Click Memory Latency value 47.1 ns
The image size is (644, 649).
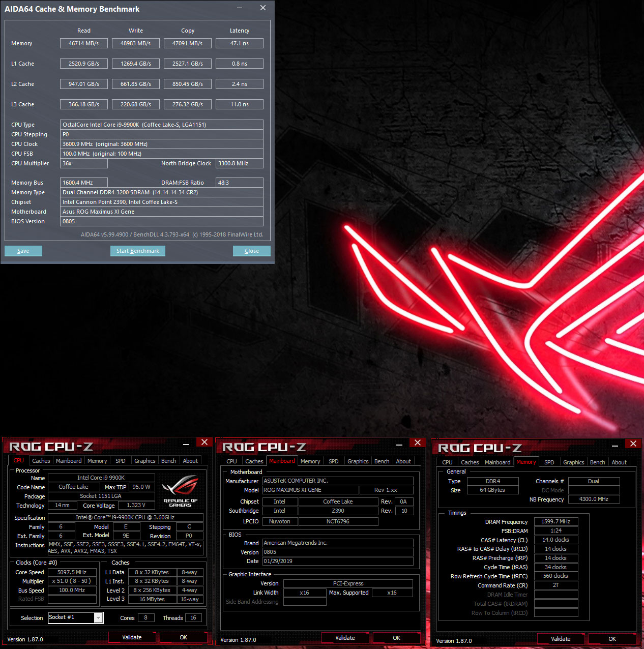tap(240, 43)
